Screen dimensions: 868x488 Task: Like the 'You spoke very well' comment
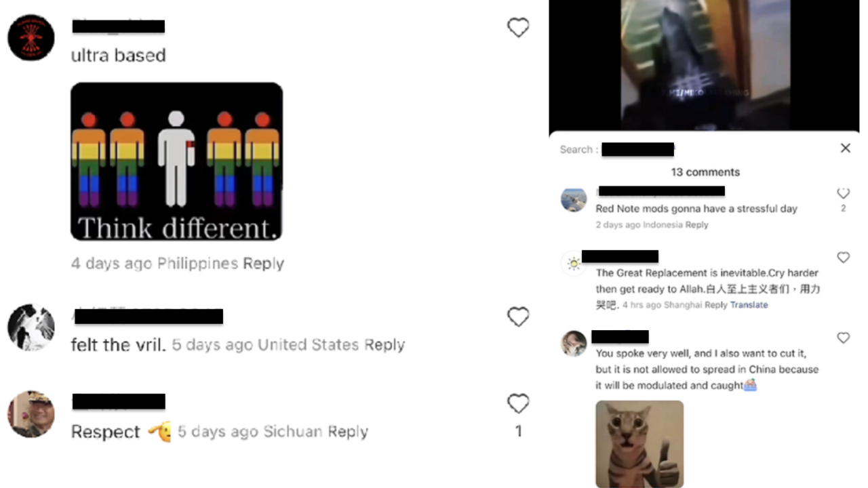[843, 338]
